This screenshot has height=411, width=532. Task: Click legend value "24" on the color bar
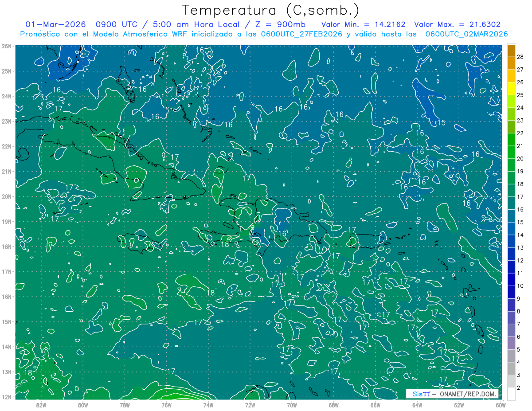click(x=520, y=108)
